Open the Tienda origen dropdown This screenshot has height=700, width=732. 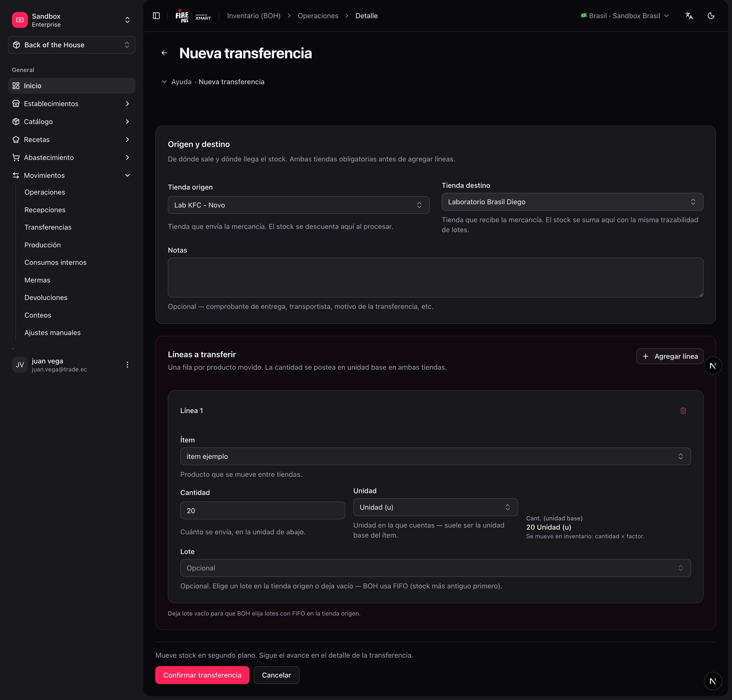pyautogui.click(x=298, y=205)
